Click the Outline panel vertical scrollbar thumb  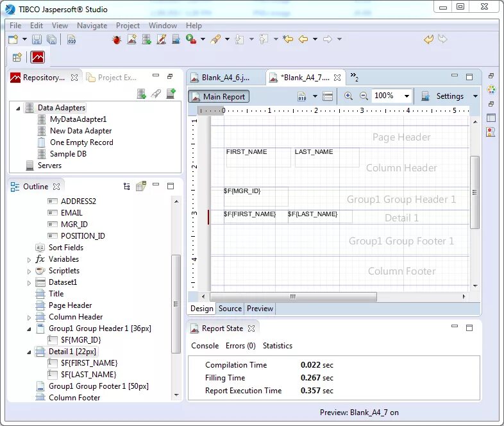click(176, 304)
